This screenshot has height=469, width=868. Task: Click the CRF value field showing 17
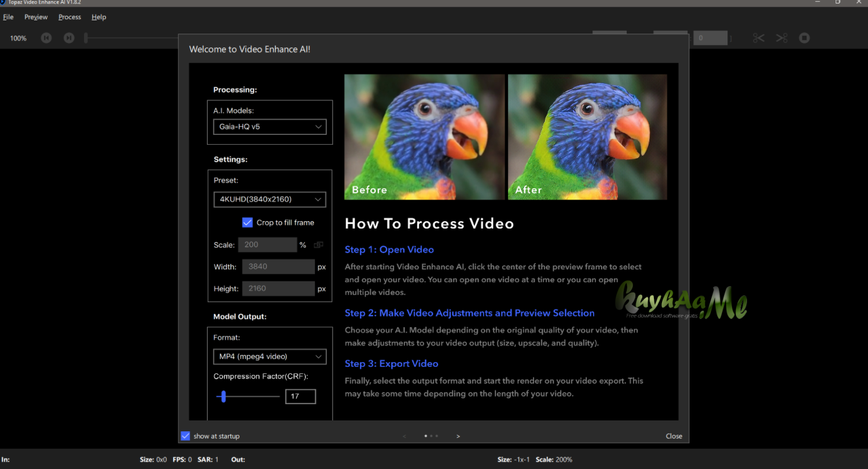tap(300, 397)
